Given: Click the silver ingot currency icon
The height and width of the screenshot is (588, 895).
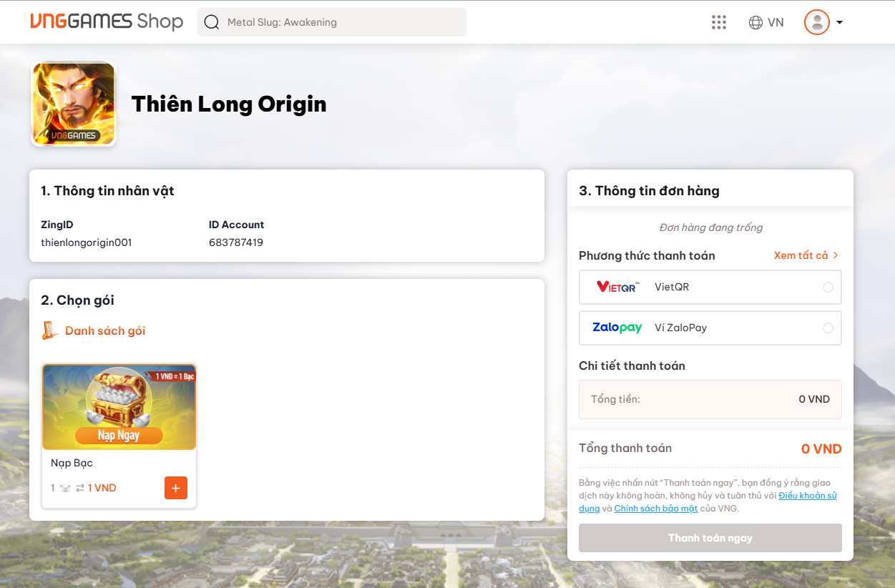Looking at the screenshot, I should (64, 488).
